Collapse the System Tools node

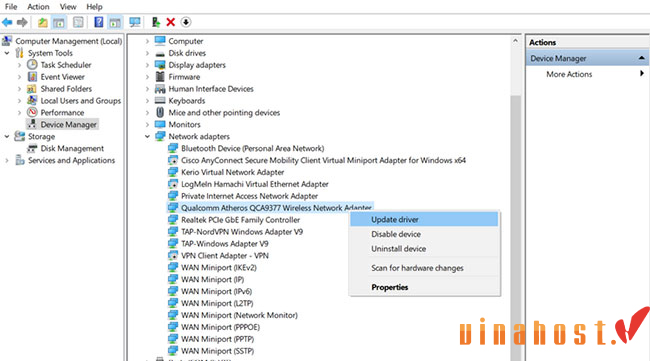(7, 53)
